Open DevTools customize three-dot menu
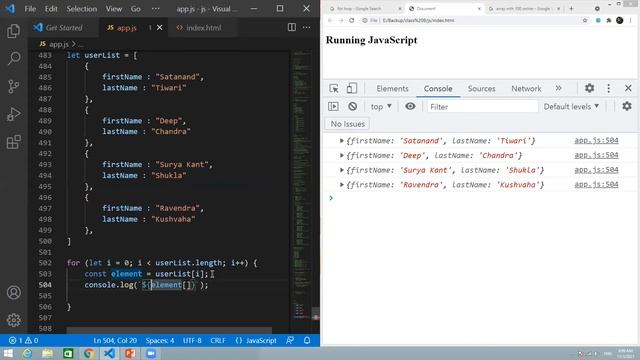The image size is (640, 360). (609, 88)
